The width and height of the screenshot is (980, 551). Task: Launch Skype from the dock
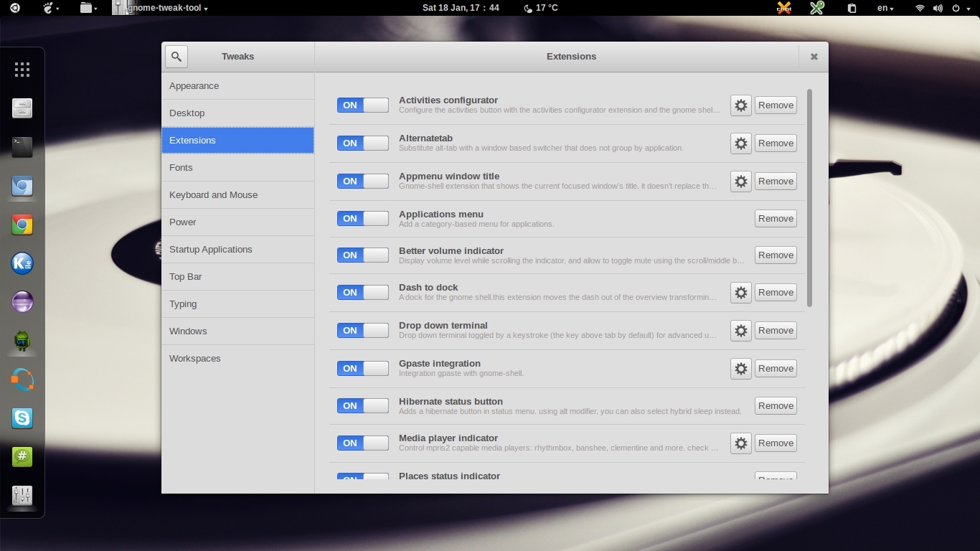coord(22,418)
